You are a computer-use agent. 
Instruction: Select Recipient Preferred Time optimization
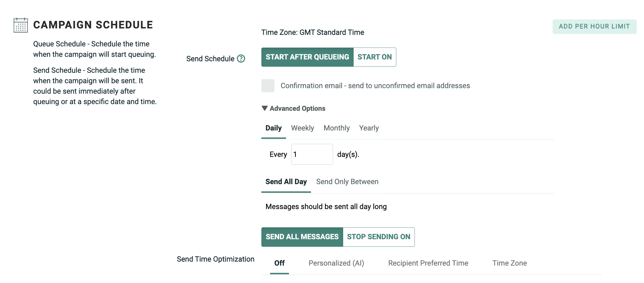tap(428, 263)
